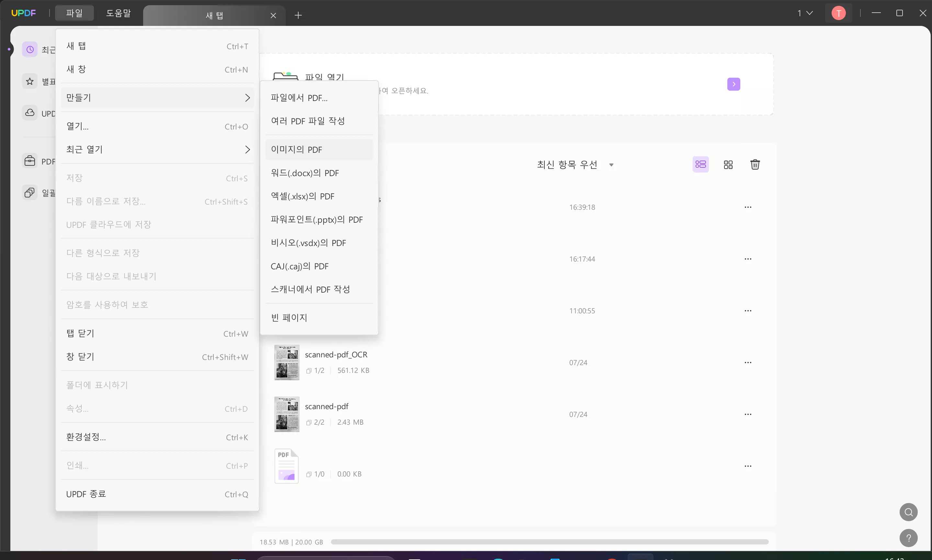This screenshot has width=932, height=560.
Task: Open the batch processing sidebar icon
Action: coord(30,193)
